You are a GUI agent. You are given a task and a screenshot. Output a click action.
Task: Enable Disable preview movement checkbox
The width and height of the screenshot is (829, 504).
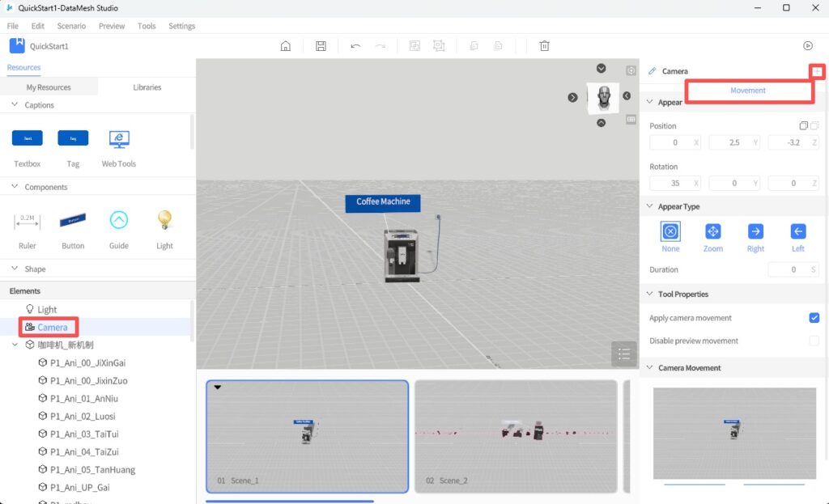(814, 341)
